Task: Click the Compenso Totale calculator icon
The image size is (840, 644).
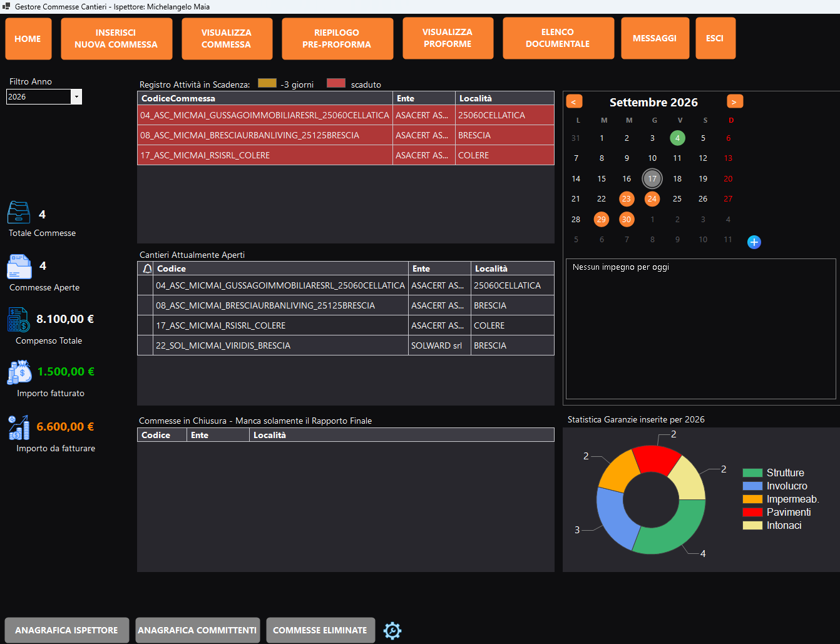Action: 19,319
